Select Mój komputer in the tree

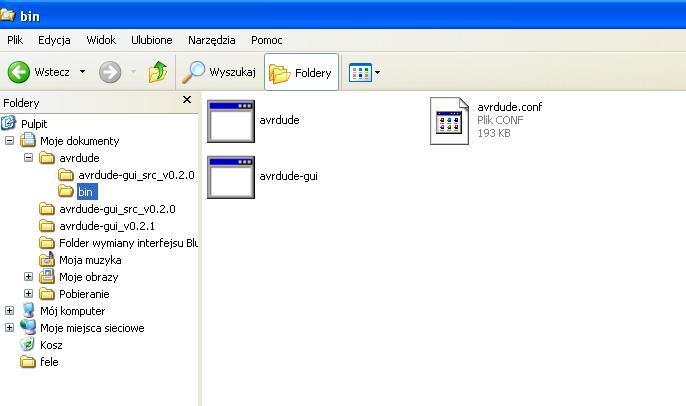[73, 311]
